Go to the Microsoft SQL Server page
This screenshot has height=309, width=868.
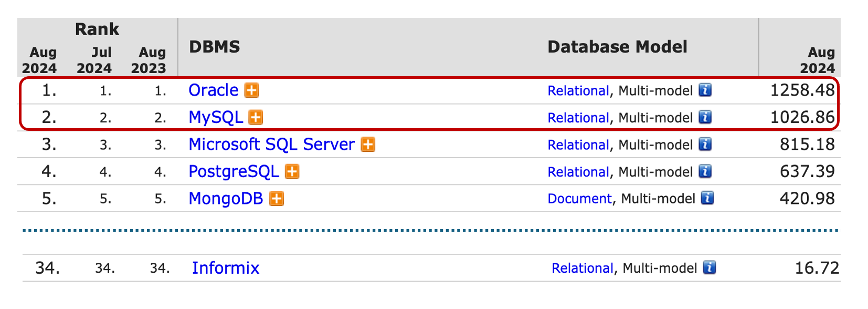[x=271, y=145]
